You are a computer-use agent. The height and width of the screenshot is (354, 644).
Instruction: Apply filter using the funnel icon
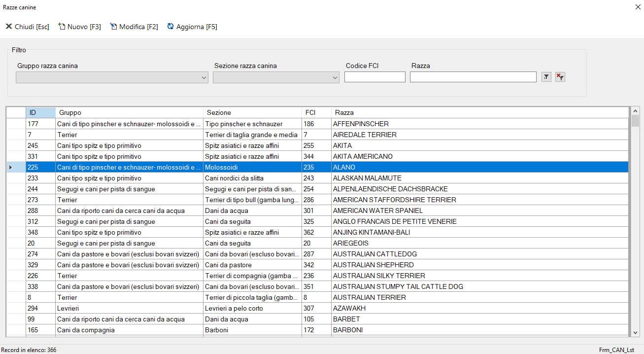coord(546,77)
